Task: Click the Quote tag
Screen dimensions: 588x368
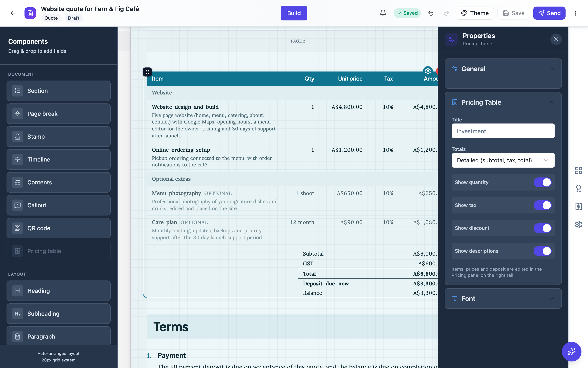Action: click(51, 18)
